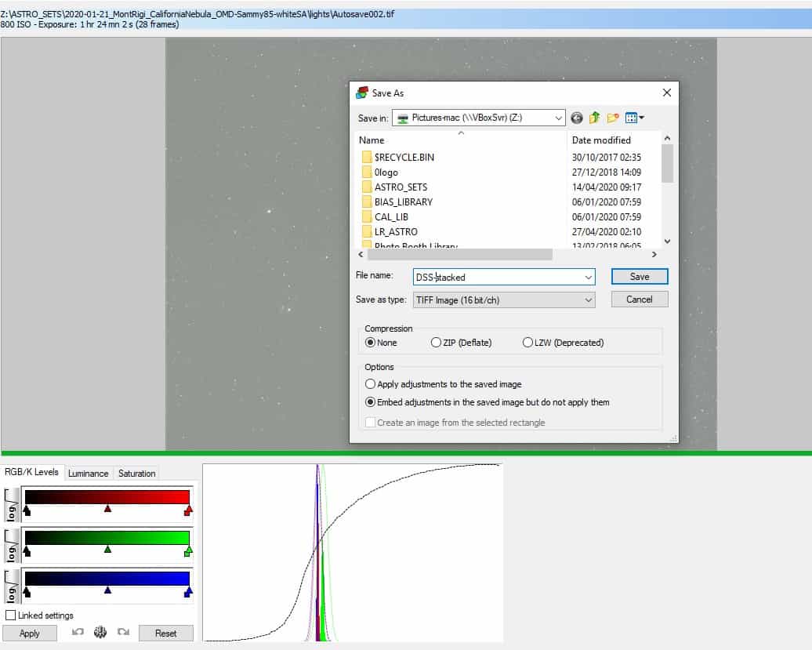Image resolution: width=812 pixels, height=650 pixels.
Task: Create new folder icon in dialog
Action: (613, 118)
